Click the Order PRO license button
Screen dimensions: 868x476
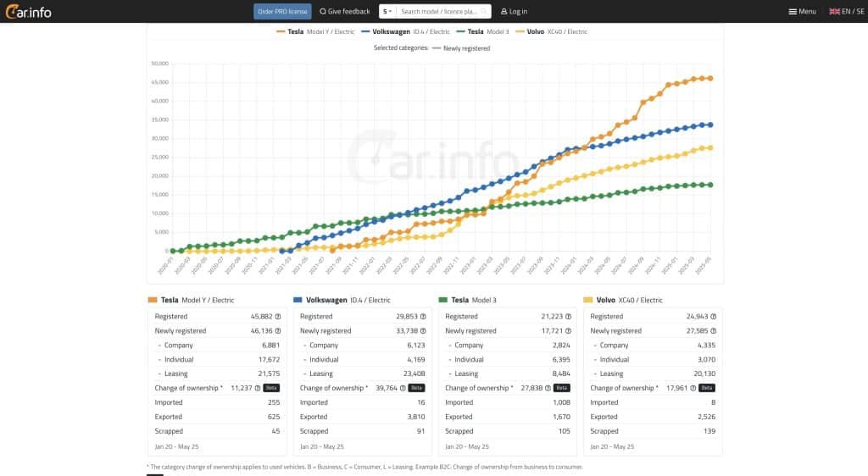pyautogui.click(x=282, y=12)
